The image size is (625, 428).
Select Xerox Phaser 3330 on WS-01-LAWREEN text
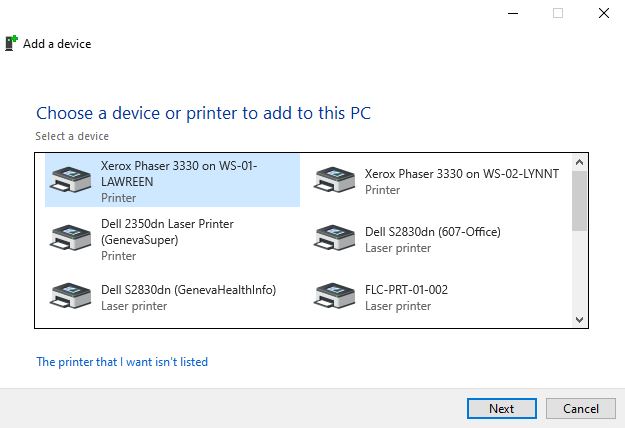pyautogui.click(x=179, y=173)
